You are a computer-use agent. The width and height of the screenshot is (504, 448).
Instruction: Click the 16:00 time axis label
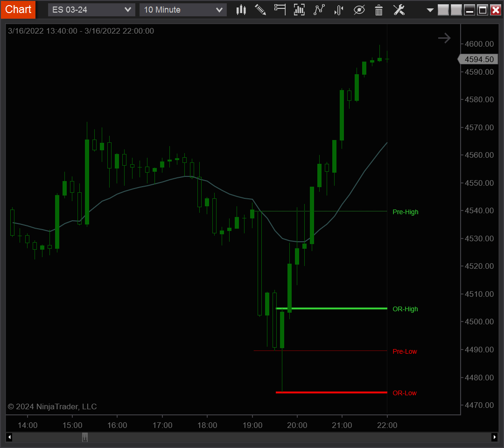pos(117,425)
